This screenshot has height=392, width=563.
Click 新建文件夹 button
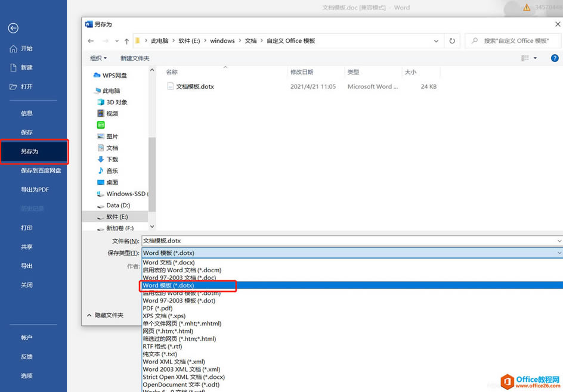(x=135, y=58)
